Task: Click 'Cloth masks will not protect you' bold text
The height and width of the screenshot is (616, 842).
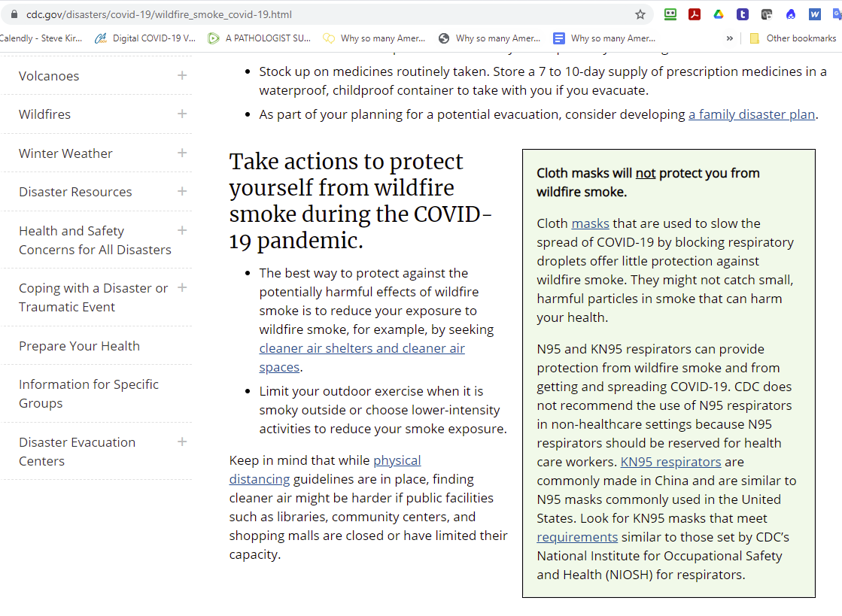Action: point(648,183)
